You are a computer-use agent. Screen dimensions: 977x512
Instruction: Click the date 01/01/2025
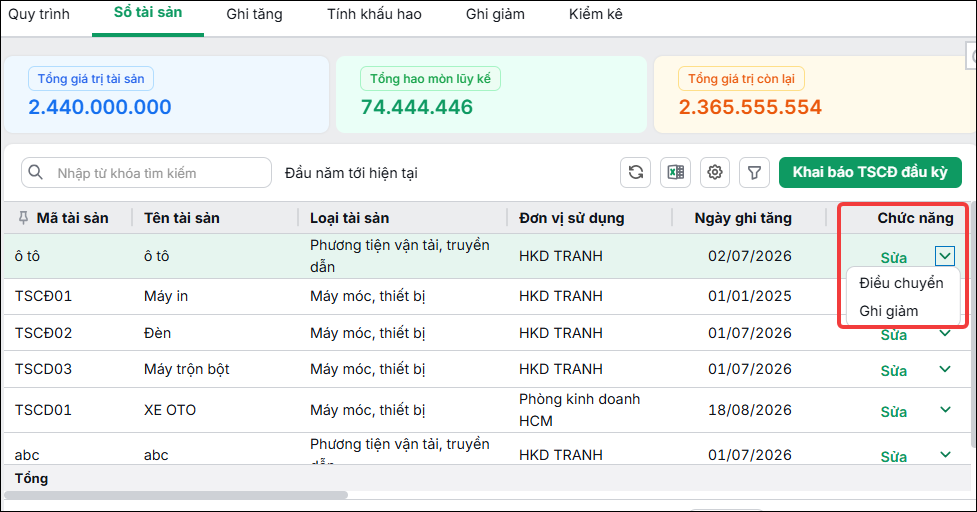tap(750, 296)
